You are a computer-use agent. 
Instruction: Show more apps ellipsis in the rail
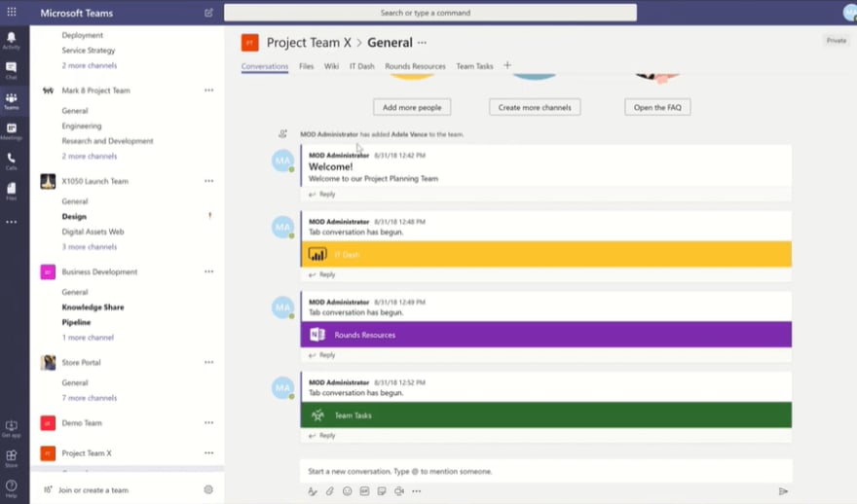point(11,222)
